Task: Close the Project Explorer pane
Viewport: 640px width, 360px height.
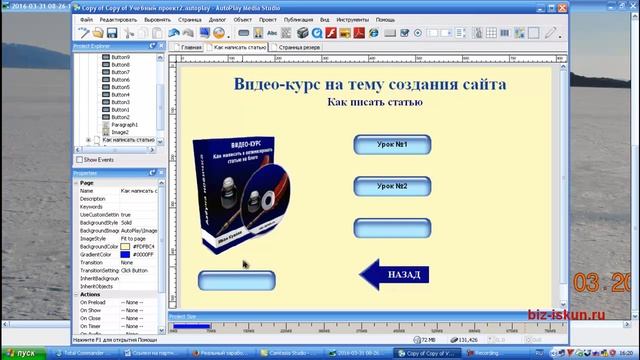Action: pyautogui.click(x=161, y=46)
